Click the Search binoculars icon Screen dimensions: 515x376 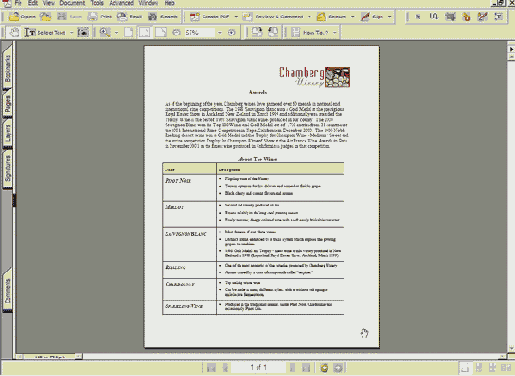click(x=152, y=16)
